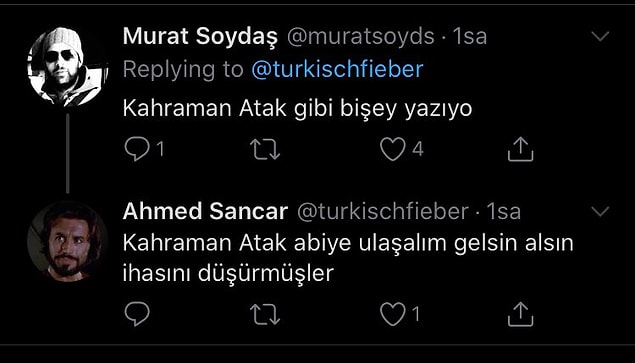Viewport: 635px width, 363px height.
Task: Click the 1sa timestamp on Murat's tweet
Action: 470,37
